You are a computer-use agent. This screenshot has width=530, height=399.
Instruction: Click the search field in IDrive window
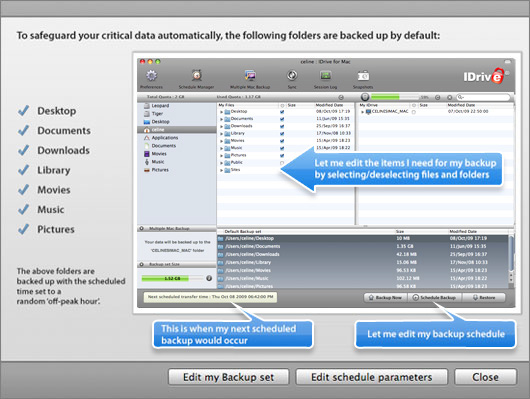point(483,97)
